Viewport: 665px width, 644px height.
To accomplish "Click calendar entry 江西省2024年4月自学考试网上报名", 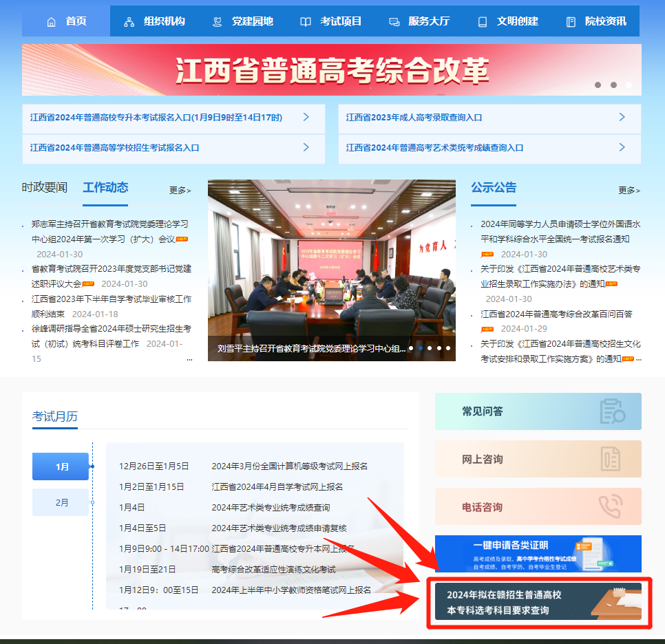I will (277, 487).
